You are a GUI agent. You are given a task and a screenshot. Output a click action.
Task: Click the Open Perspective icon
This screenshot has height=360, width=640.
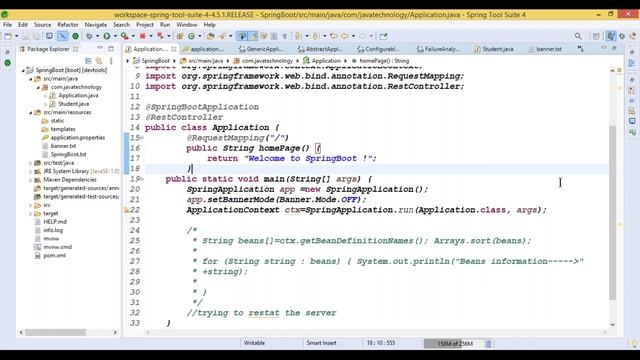(596, 36)
